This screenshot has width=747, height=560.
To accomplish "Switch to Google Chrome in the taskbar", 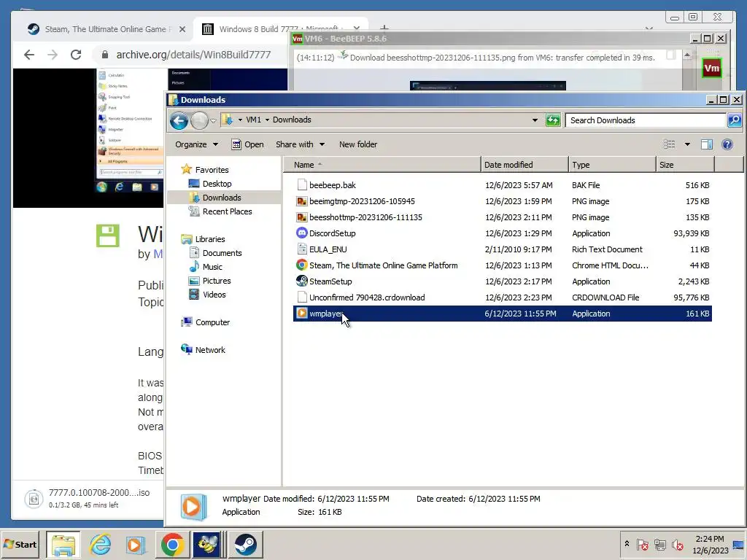I will (x=172, y=545).
